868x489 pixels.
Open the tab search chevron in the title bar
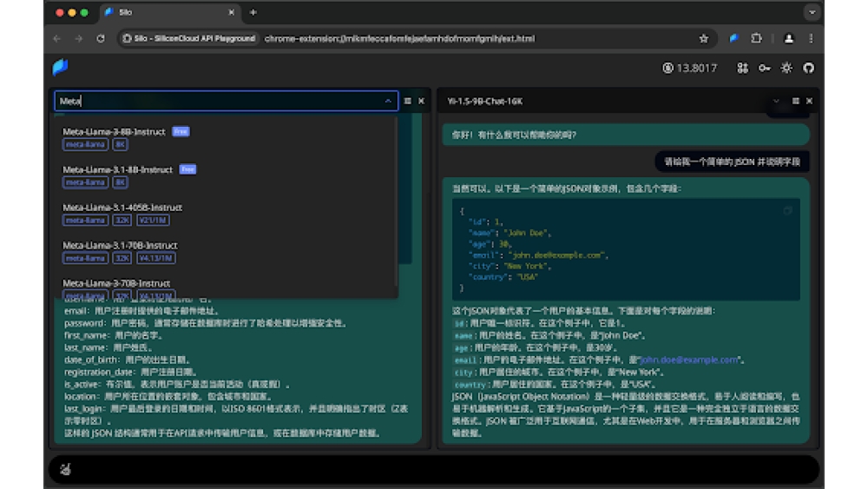[812, 12]
